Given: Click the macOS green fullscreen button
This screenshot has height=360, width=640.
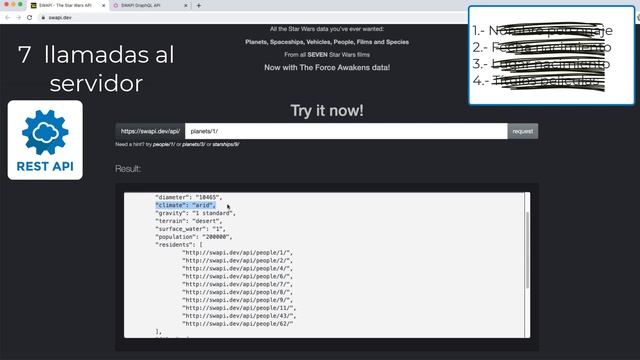Looking at the screenshot, I should click(x=20, y=4).
